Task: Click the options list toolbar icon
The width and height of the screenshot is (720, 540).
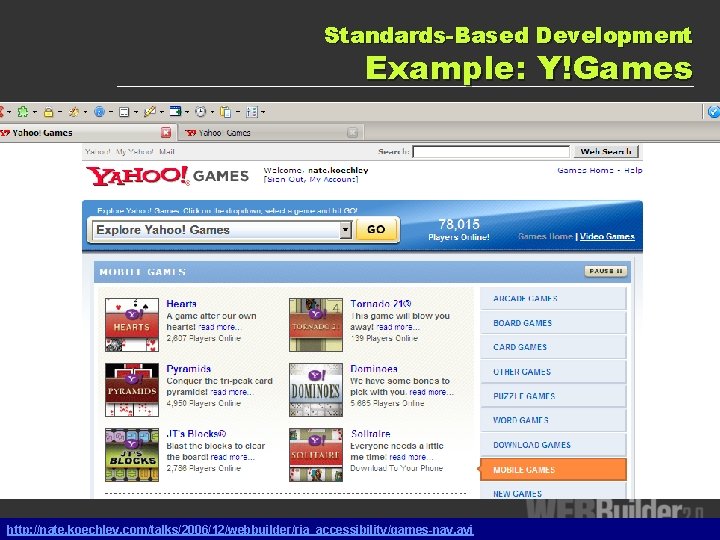Action: [x=252, y=112]
